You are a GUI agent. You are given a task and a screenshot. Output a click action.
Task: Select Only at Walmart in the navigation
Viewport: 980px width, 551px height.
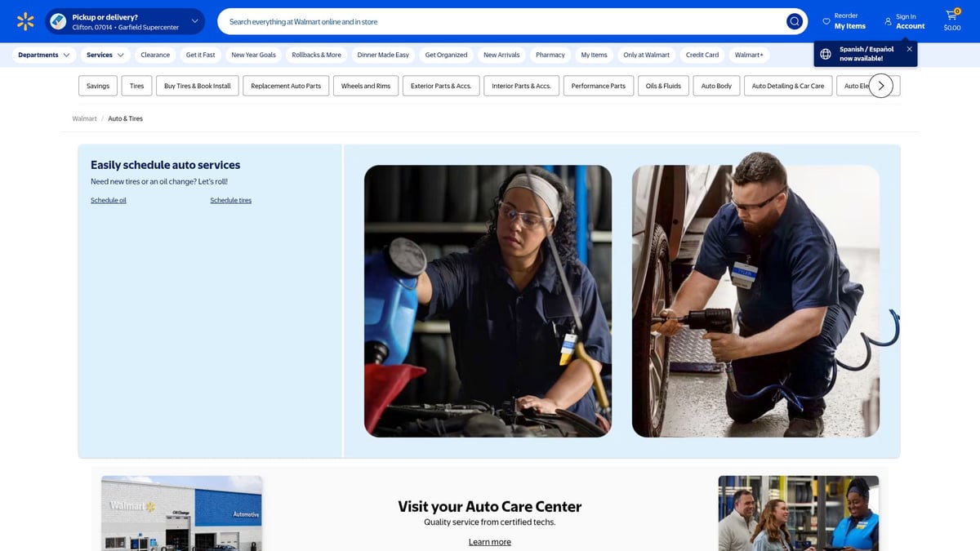point(646,55)
